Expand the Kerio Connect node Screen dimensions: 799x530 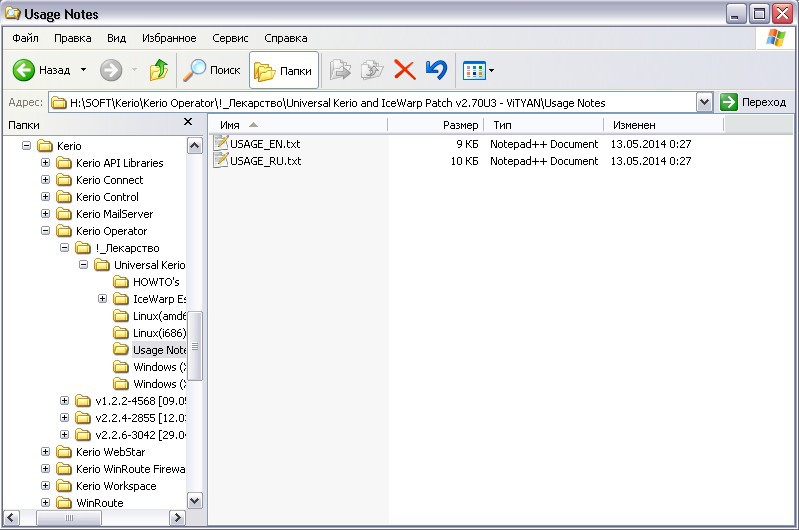45,180
